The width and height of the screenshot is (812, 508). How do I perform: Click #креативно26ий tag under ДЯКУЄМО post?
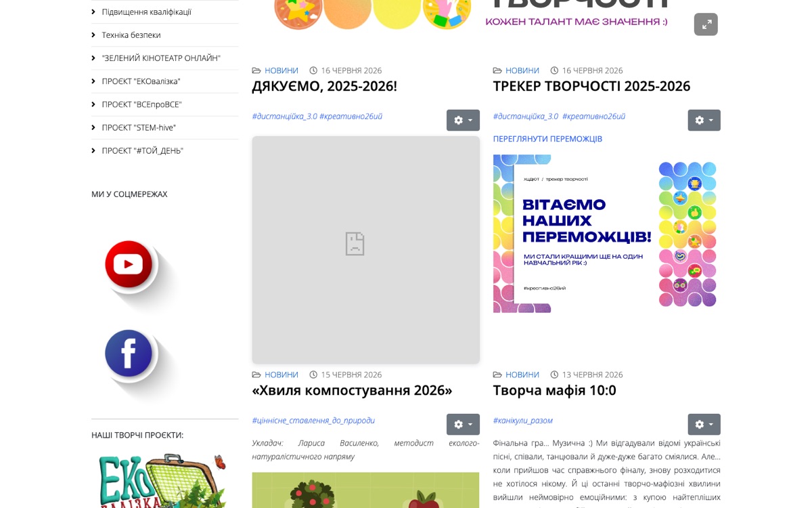click(351, 116)
